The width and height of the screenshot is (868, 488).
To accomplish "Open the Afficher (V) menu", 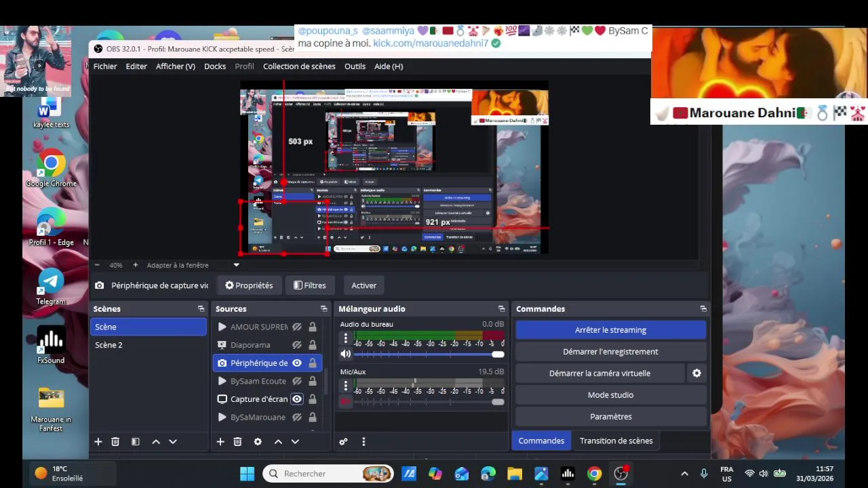I will [176, 66].
